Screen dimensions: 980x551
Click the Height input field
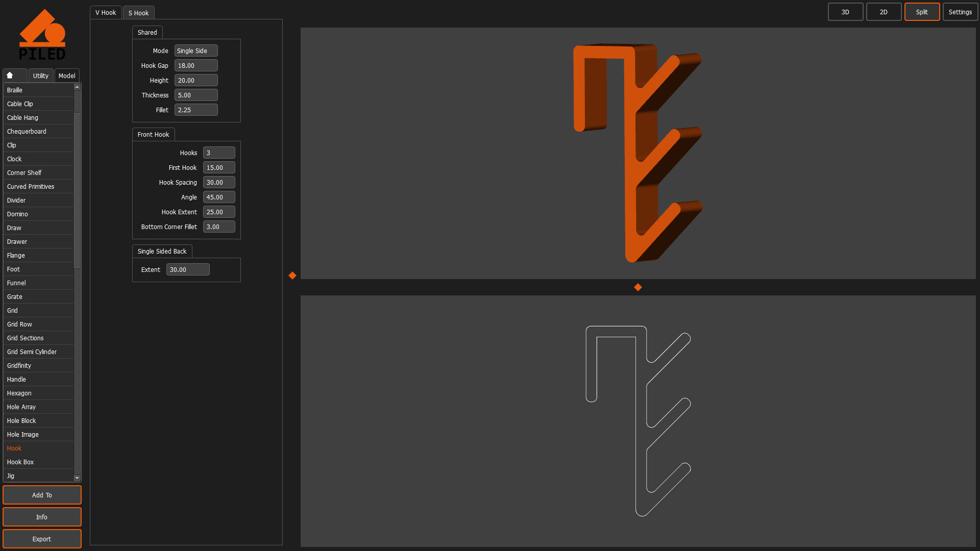coord(196,81)
